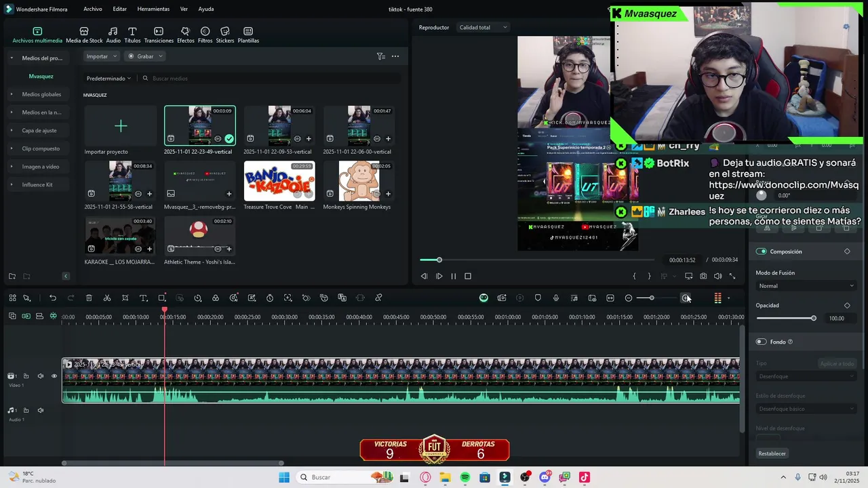The height and width of the screenshot is (488, 868).
Task: Enter fullscreen preview with the expand arrows
Action: [x=732, y=277]
